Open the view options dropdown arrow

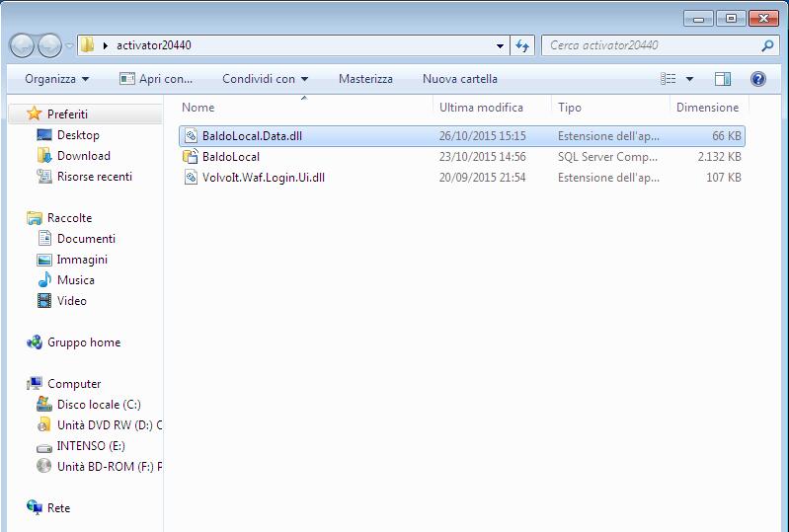(x=690, y=79)
